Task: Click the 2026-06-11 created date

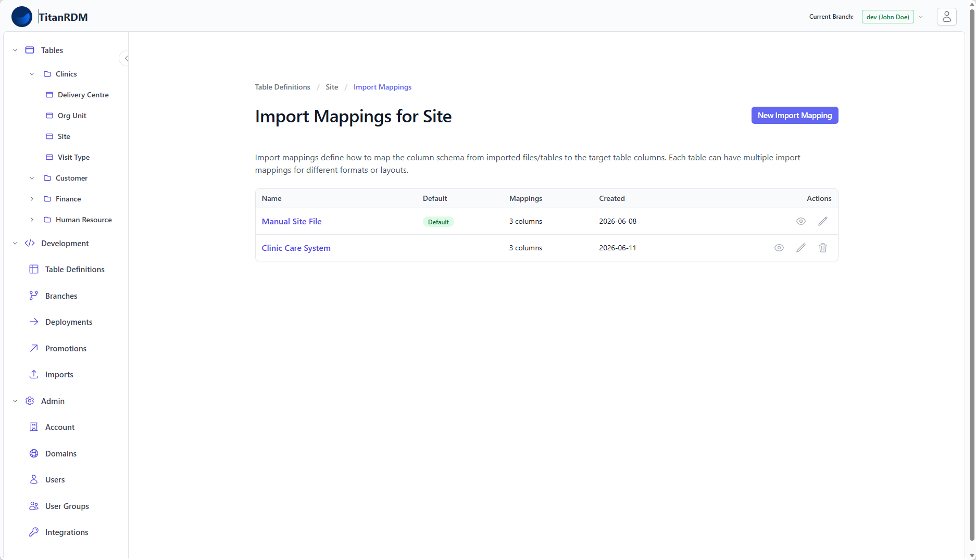Action: tap(618, 248)
